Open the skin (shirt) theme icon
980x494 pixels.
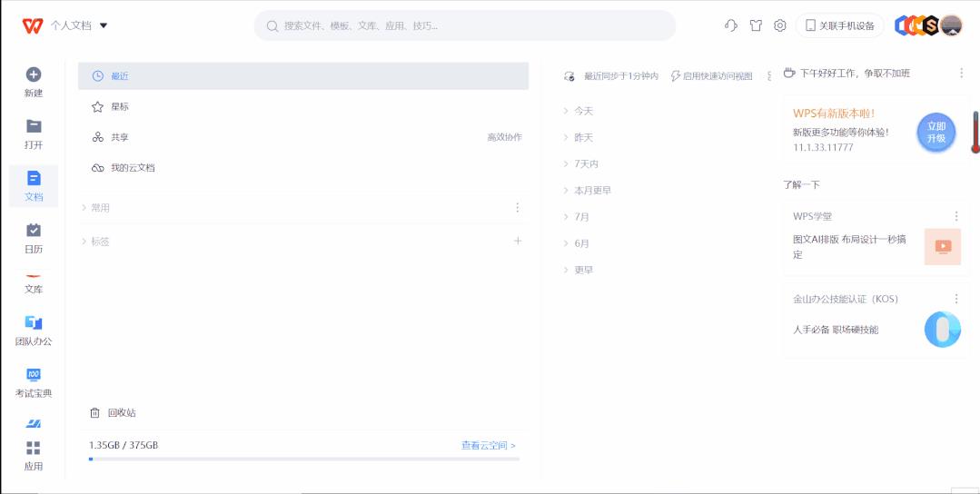point(755,25)
